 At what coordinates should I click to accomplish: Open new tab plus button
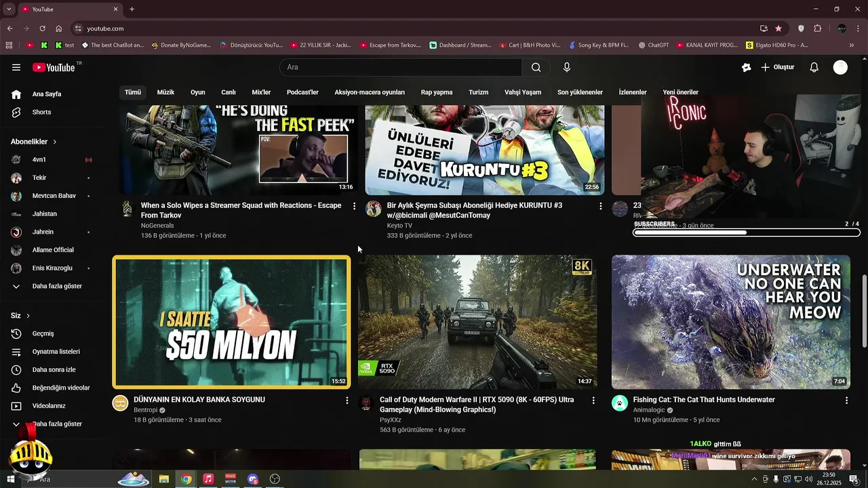(132, 9)
